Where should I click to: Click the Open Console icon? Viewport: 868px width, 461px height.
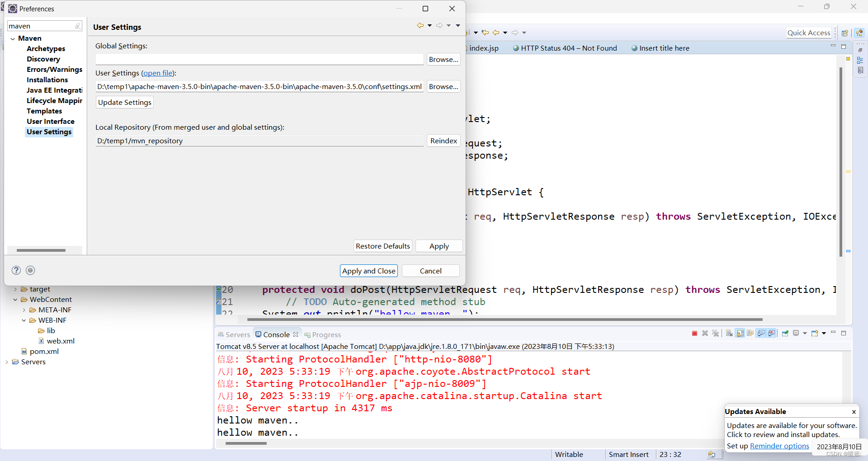(815, 334)
